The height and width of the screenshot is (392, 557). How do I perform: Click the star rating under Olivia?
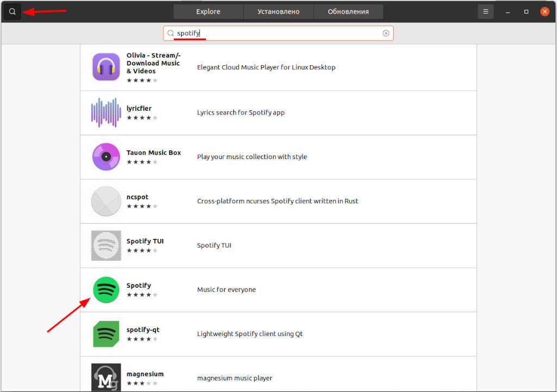[142, 80]
